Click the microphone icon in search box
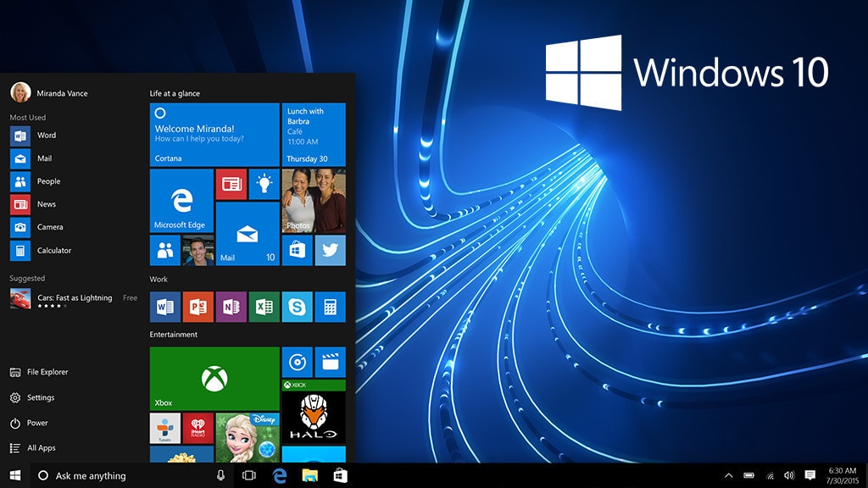 pyautogui.click(x=221, y=476)
